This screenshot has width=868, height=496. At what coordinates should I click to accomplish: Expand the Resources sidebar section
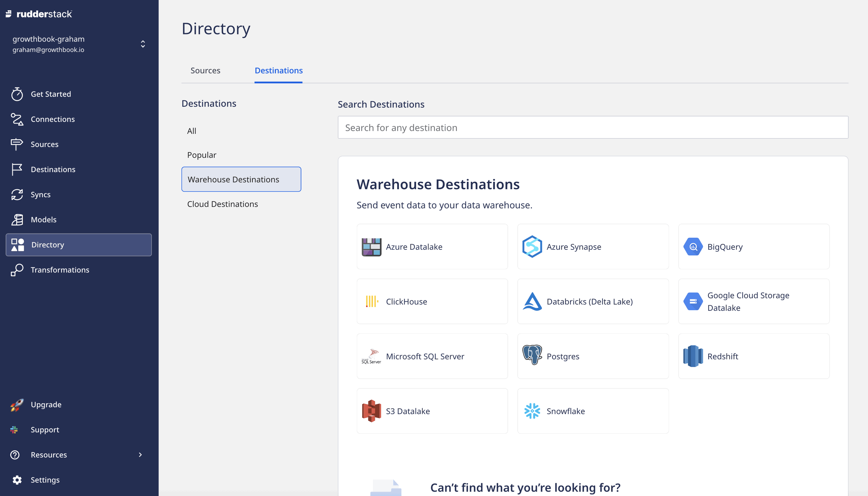[48, 454]
